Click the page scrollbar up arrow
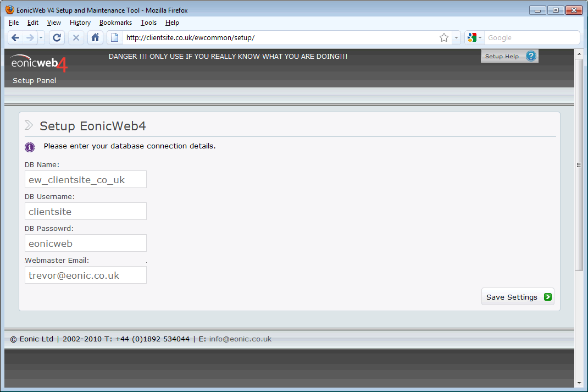The image size is (588, 392). coord(579,54)
